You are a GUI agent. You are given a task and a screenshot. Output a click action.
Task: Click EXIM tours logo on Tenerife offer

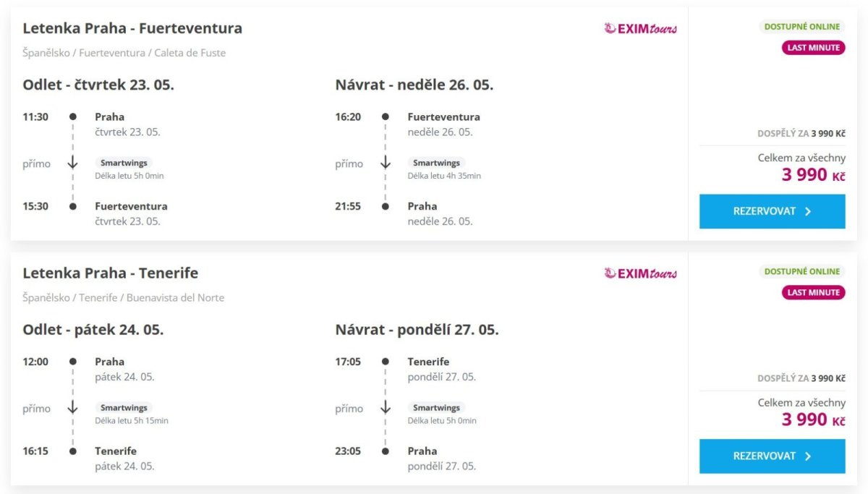[x=640, y=273]
